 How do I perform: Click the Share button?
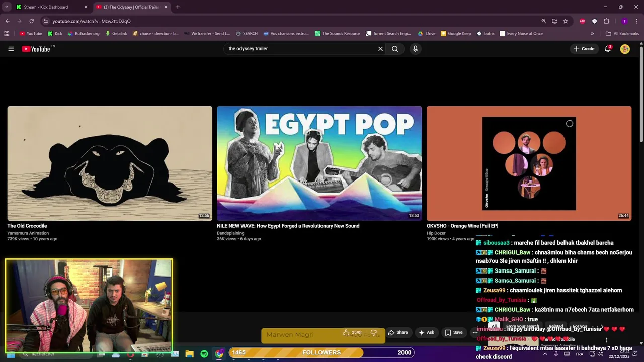pyautogui.click(x=397, y=332)
